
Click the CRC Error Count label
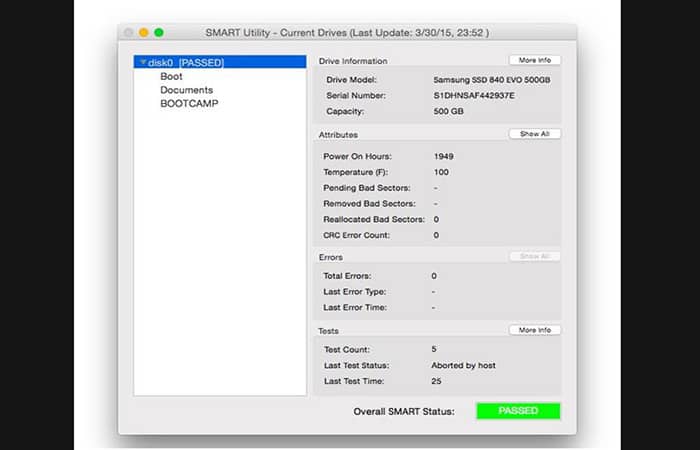pos(357,235)
